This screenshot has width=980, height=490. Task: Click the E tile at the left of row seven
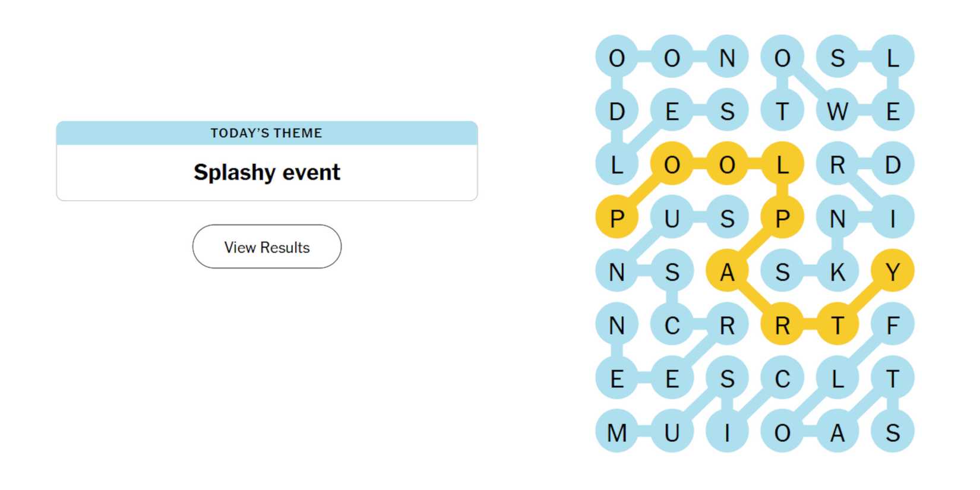click(617, 378)
